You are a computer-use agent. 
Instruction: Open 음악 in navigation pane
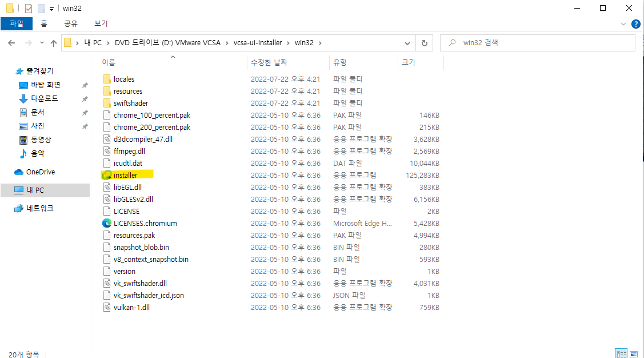click(x=37, y=153)
